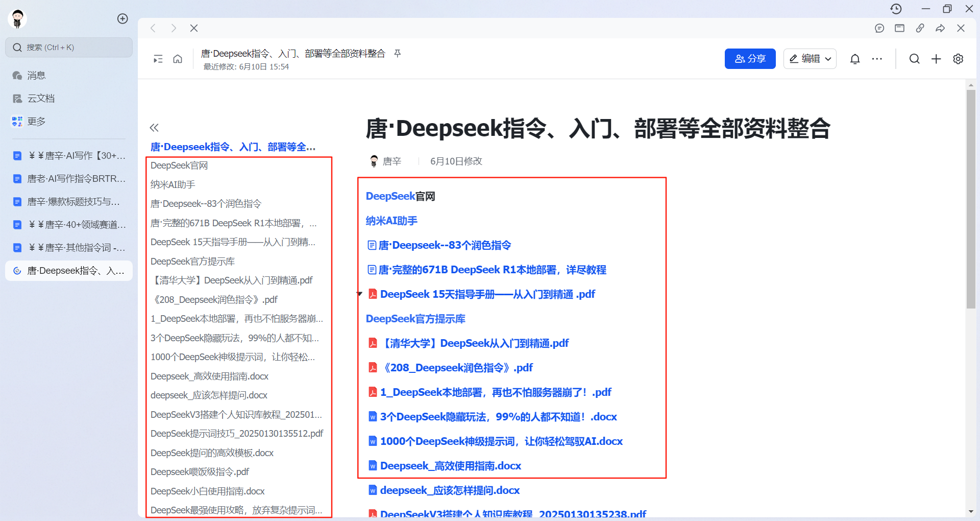Open the settings gear icon
Viewport: 980px width, 521px height.
coord(958,59)
